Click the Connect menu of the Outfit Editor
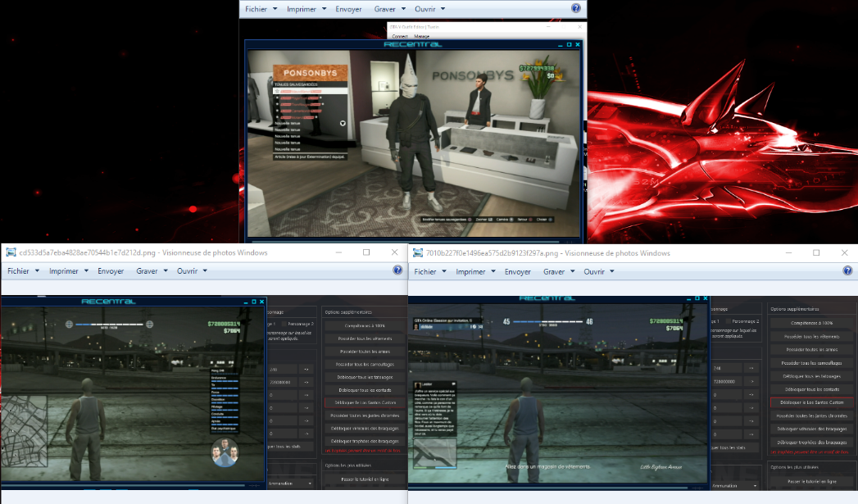 [399, 36]
